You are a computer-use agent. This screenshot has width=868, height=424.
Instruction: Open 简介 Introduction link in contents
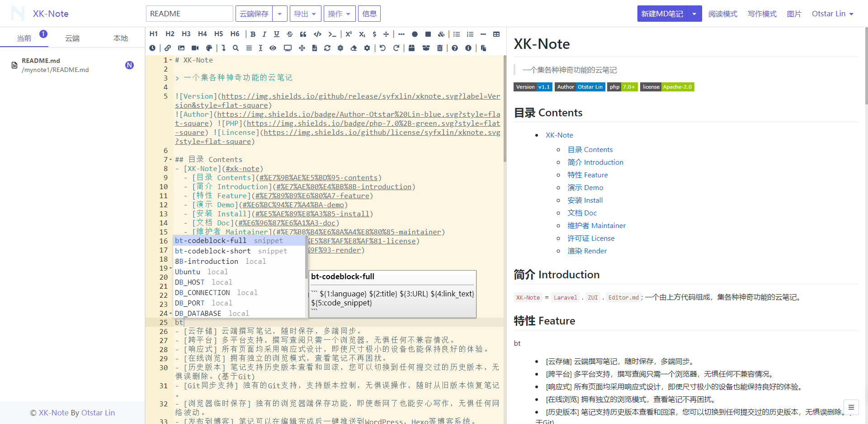click(x=595, y=162)
